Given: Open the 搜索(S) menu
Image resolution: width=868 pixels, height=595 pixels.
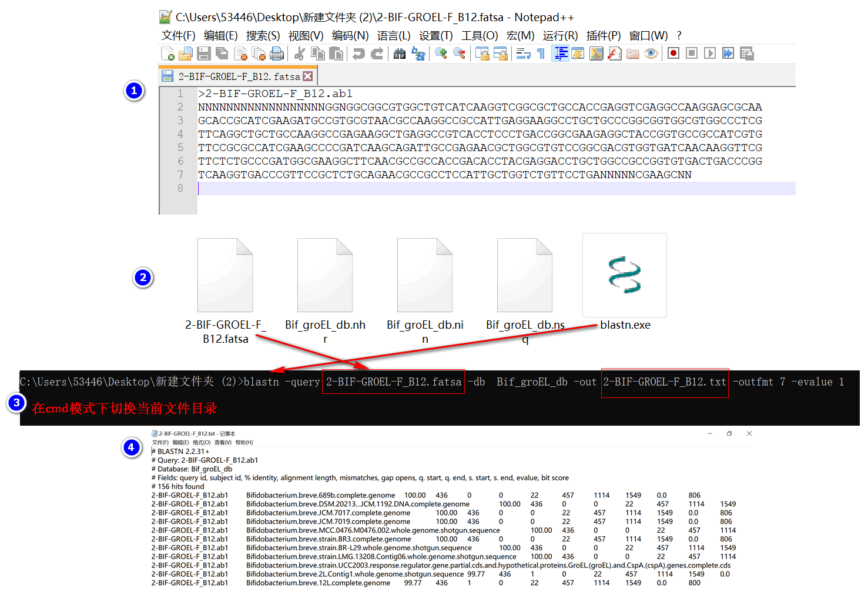Looking at the screenshot, I should click(x=263, y=36).
